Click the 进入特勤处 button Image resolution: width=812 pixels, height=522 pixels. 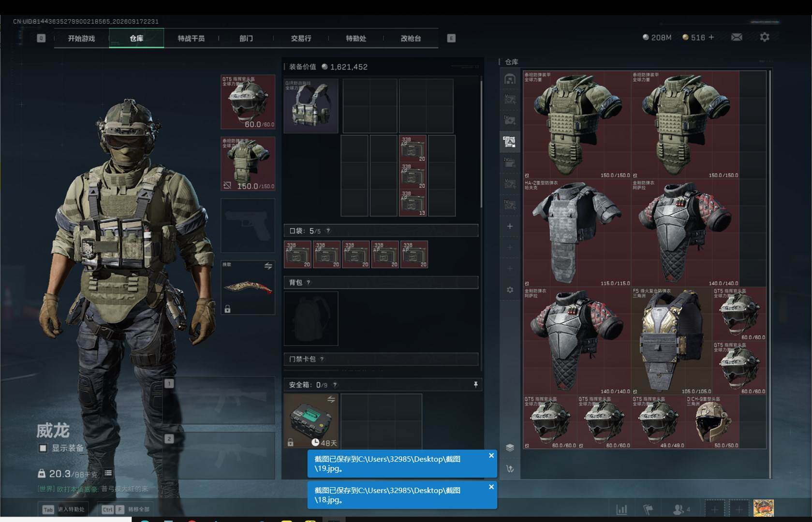point(64,509)
